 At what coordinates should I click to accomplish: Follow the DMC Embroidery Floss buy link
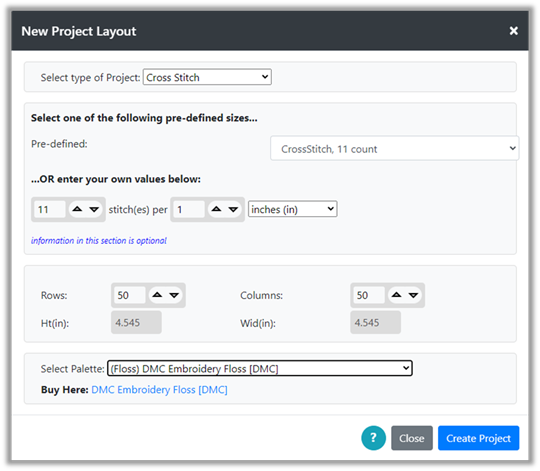coord(159,390)
